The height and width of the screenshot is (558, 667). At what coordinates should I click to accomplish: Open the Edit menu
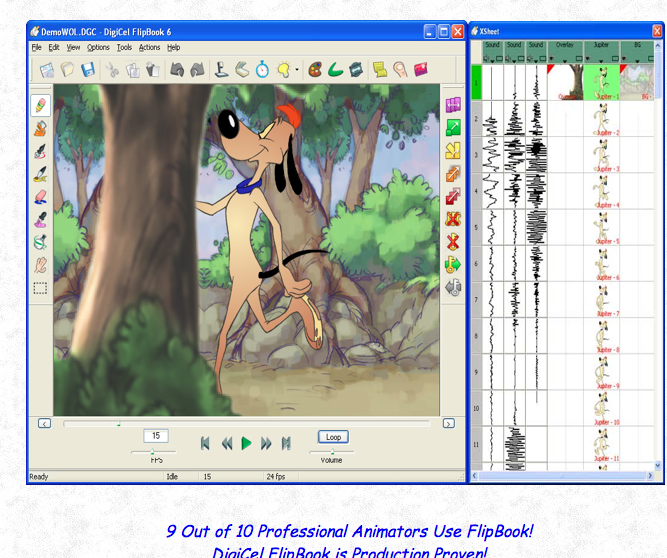54,47
